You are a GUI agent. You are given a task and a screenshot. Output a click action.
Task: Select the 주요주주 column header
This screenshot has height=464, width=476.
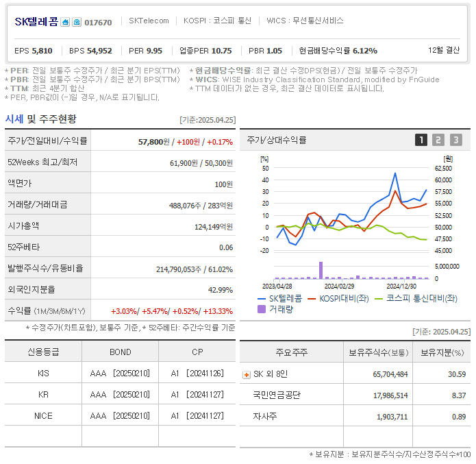pos(292,352)
